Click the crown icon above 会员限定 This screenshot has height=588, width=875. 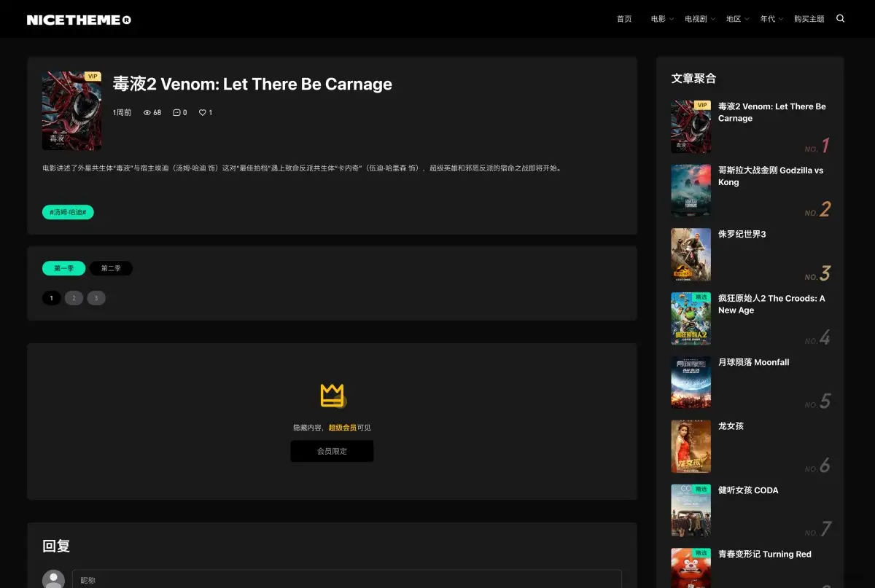pyautogui.click(x=332, y=396)
